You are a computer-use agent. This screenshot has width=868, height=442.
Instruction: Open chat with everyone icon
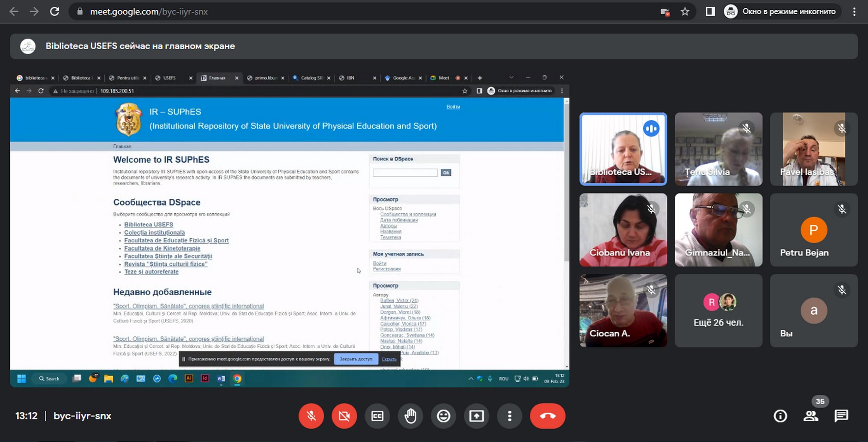841,416
